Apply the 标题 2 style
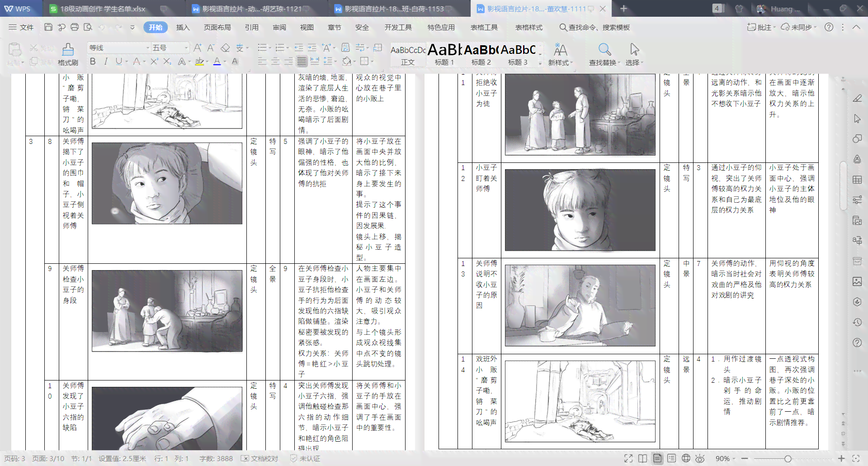The image size is (868, 466). click(481, 55)
